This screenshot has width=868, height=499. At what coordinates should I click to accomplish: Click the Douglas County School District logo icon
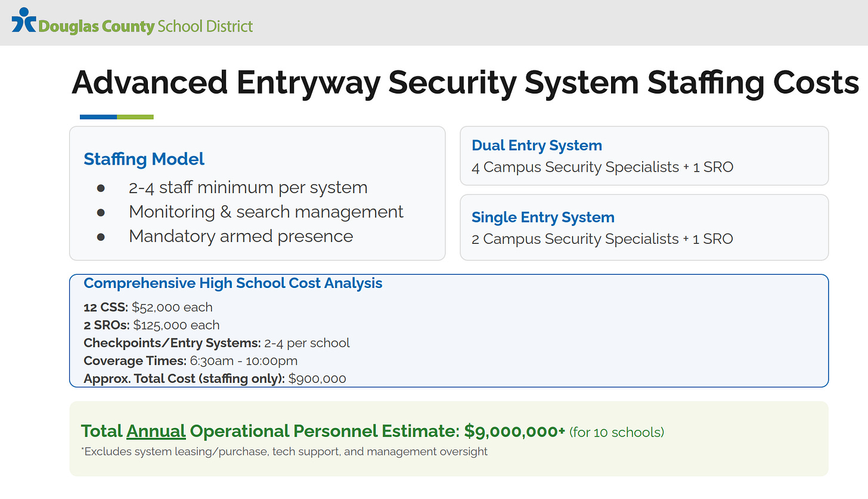23,20
